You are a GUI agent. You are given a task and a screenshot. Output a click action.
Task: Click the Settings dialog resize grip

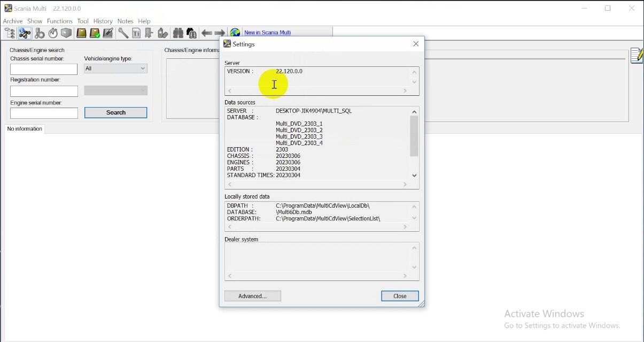421,303
